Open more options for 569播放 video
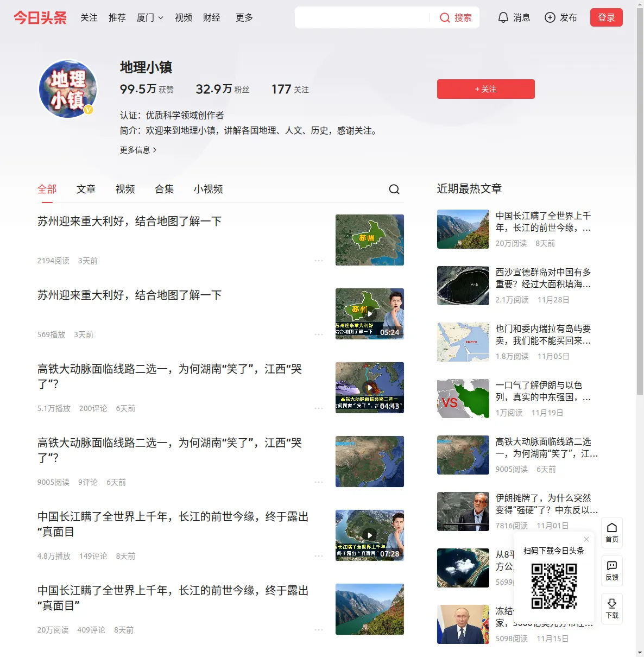This screenshot has width=644, height=657. pyautogui.click(x=319, y=334)
